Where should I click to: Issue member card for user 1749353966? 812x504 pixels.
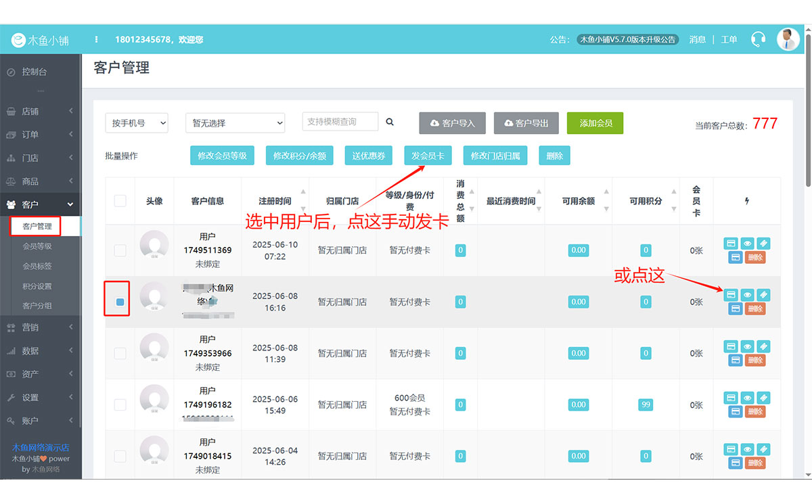click(731, 346)
